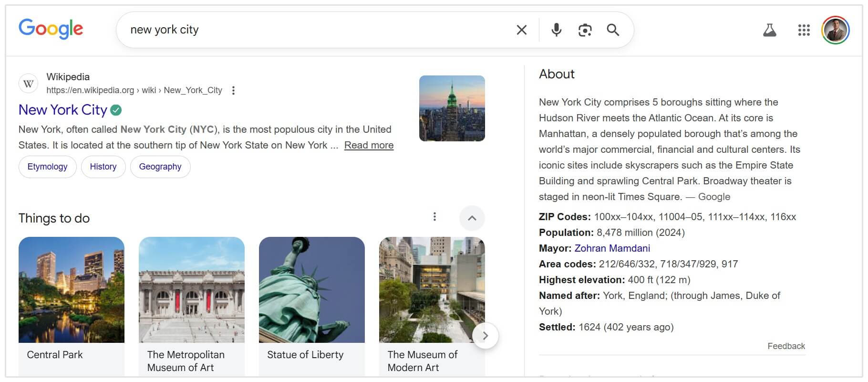Click the Wikipedia favicon on the result
Screen dimensions: 868x382
click(28, 83)
